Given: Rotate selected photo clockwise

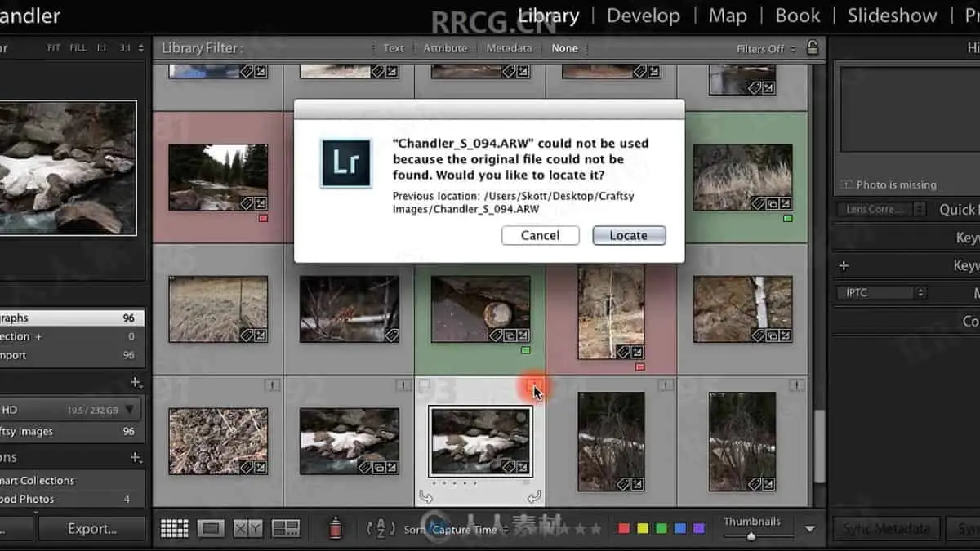Looking at the screenshot, I should (x=534, y=496).
